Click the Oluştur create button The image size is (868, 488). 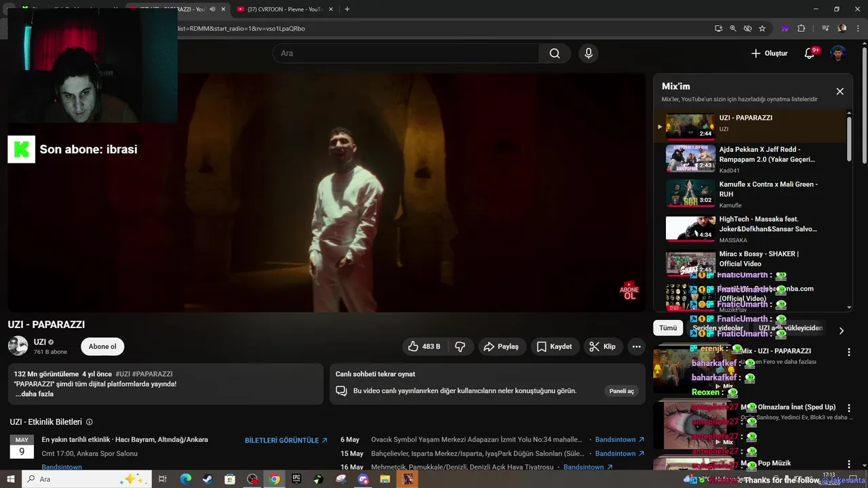(x=769, y=54)
